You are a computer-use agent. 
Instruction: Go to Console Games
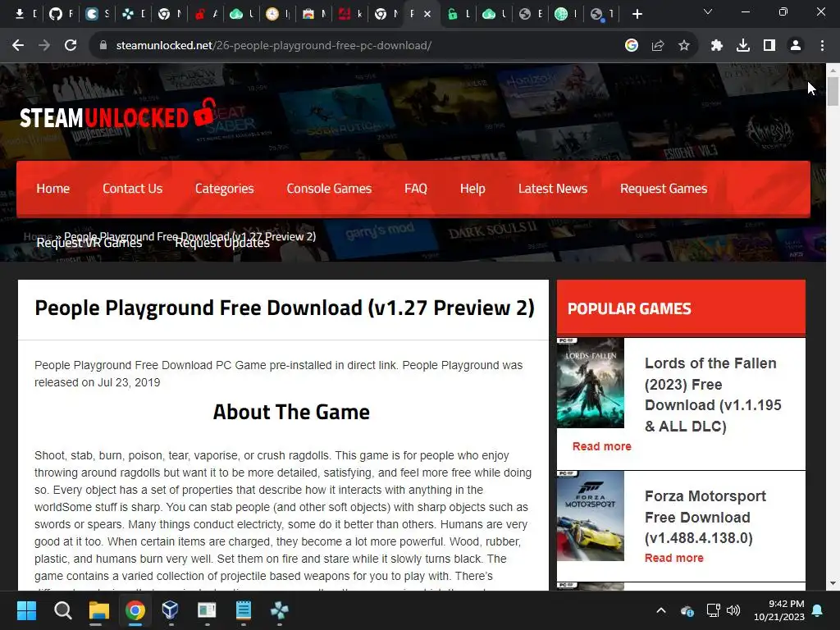point(329,189)
